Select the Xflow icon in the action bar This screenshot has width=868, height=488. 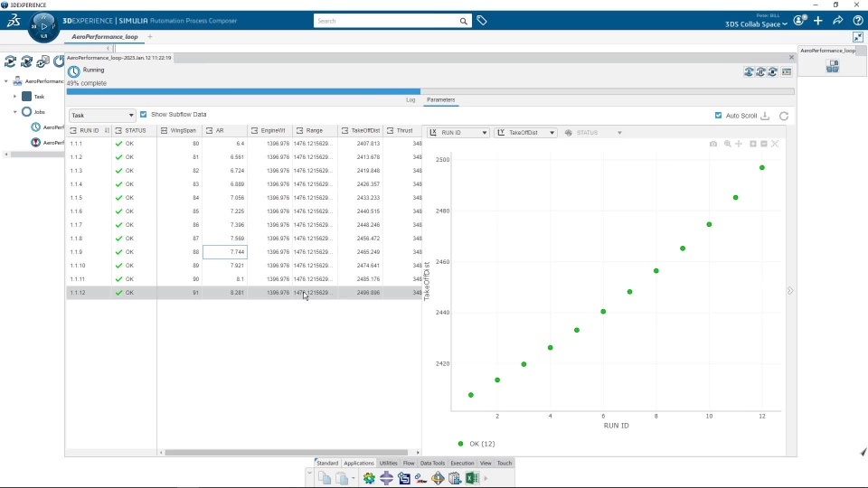coord(420,478)
